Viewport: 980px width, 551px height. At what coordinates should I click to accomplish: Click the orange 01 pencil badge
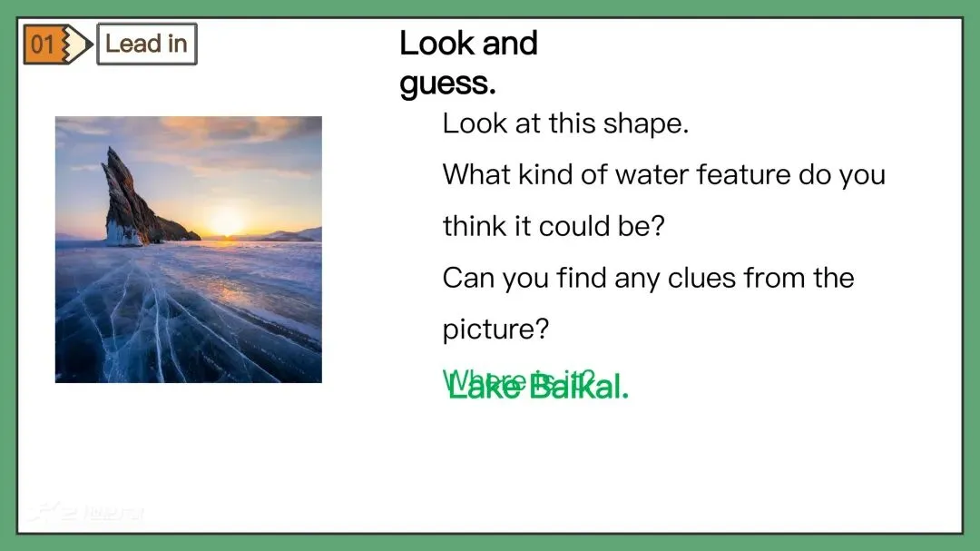click(43, 44)
